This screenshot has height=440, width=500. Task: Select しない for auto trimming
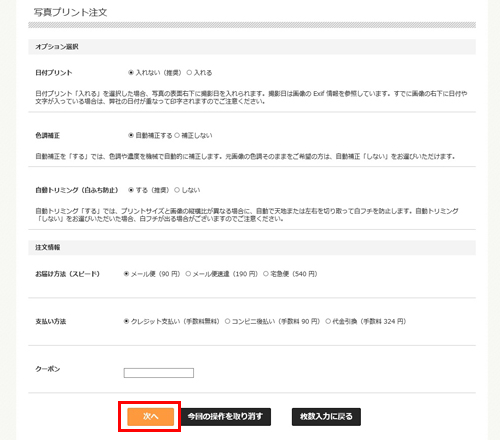coord(177,190)
